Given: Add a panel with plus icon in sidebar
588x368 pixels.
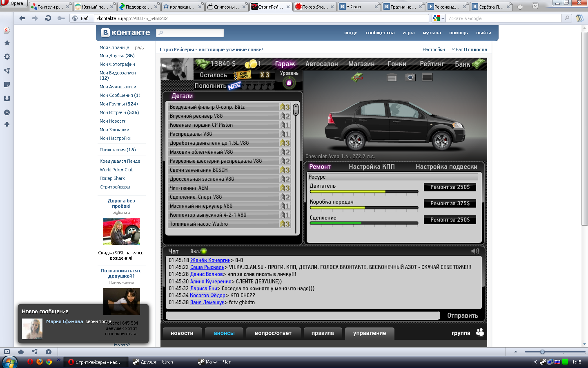Looking at the screenshot, I should [x=7, y=124].
